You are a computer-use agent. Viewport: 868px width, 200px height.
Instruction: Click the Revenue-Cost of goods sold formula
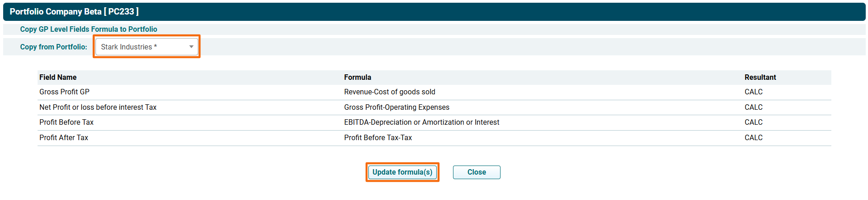[389, 92]
